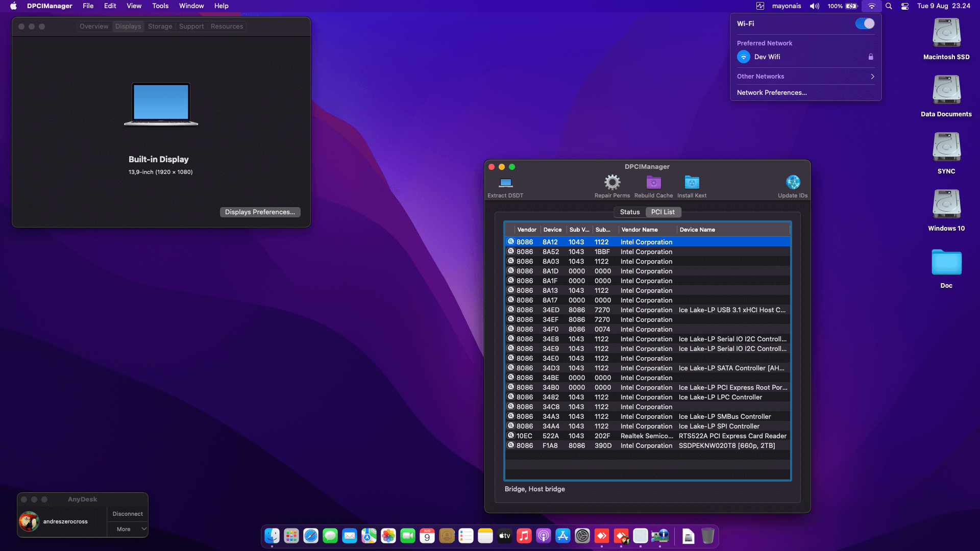Open Finder from the dock
Screen dimensions: 980x551
click(x=272, y=536)
